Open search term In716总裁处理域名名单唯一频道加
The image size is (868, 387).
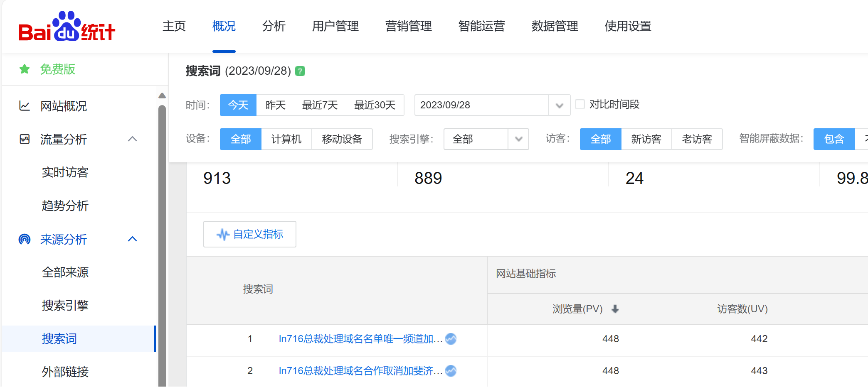coord(360,339)
